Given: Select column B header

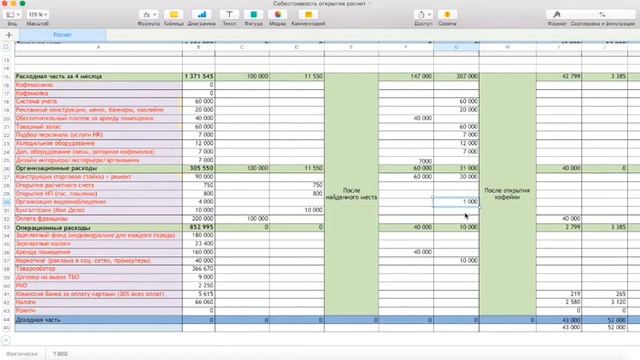Looking at the screenshot, I should tap(198, 47).
